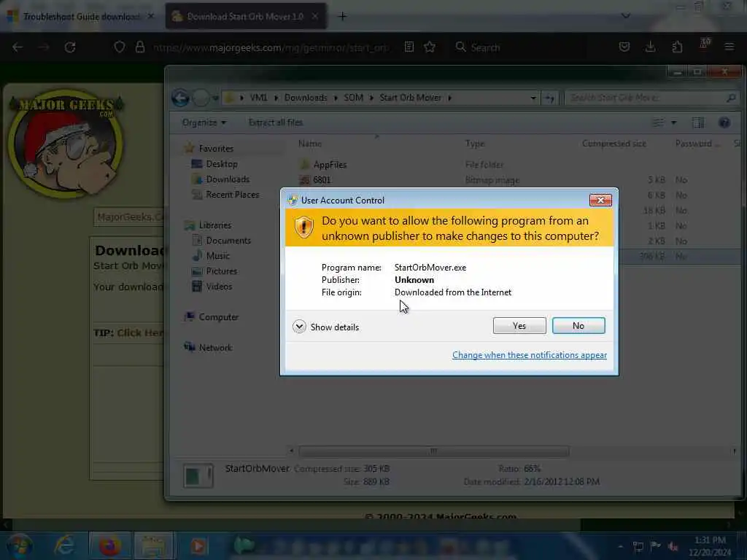Screen dimensions: 747x560
Task: Click Explorer back navigation button
Action: coord(181,98)
